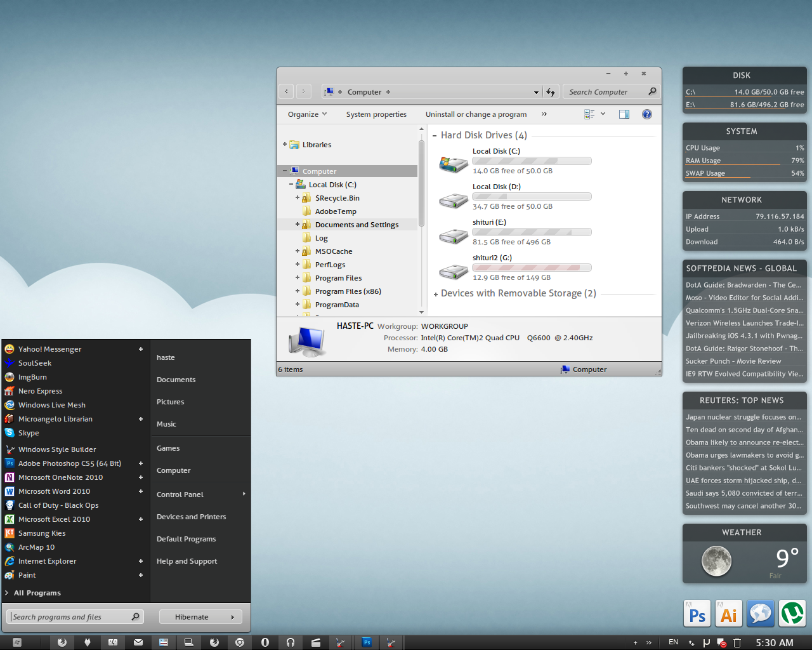Open Default Programs from Start menu
This screenshot has height=650, width=812.
(186, 539)
